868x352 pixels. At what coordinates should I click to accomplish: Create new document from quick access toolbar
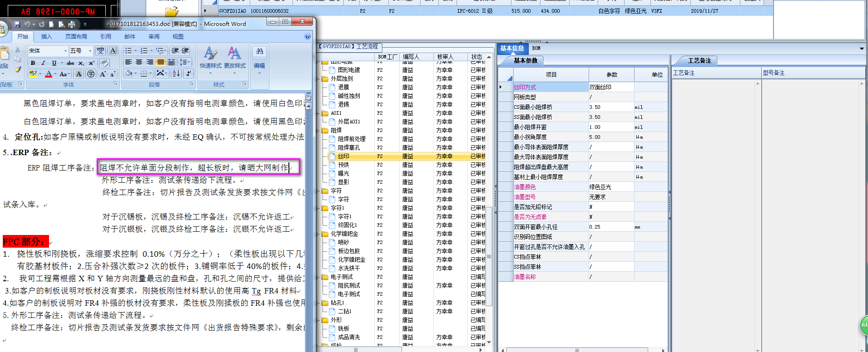[51, 24]
